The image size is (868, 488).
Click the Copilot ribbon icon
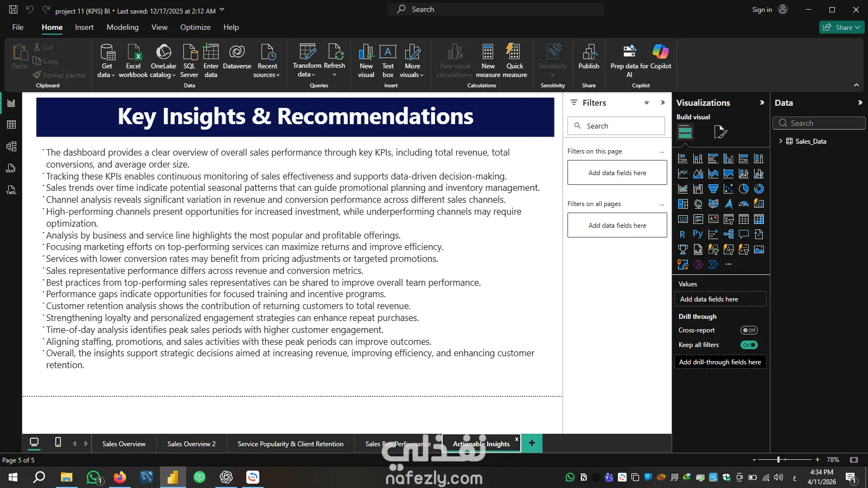point(661,57)
